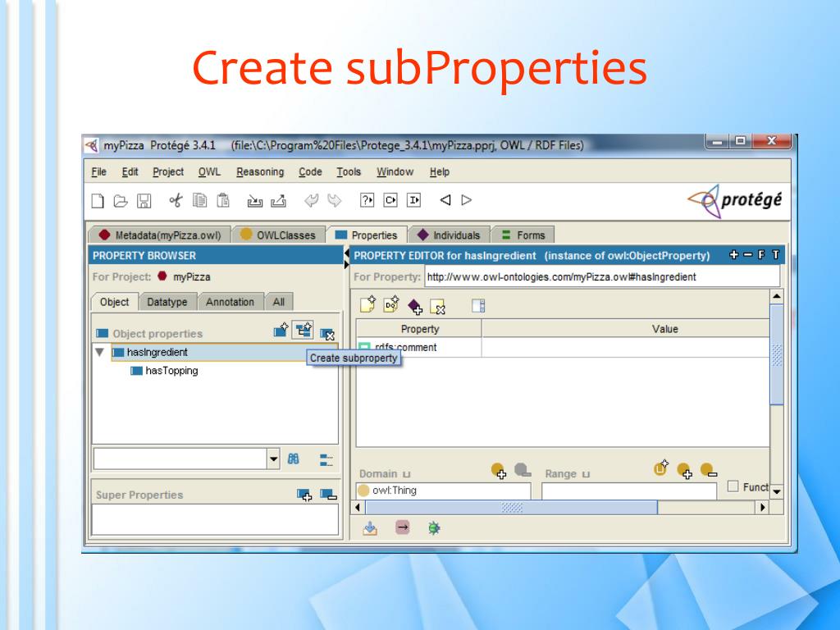Viewport: 840px width, 630px height.
Task: Click the green bug icon at bottom
Action: point(434,528)
